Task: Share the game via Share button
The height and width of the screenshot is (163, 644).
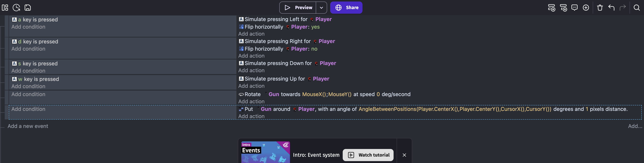Action: pyautogui.click(x=346, y=8)
